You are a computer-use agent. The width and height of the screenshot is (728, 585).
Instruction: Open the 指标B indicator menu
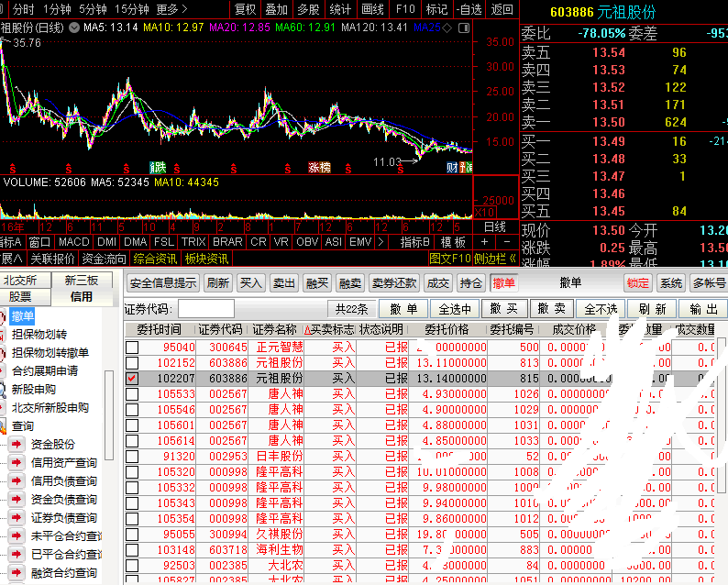(x=414, y=242)
